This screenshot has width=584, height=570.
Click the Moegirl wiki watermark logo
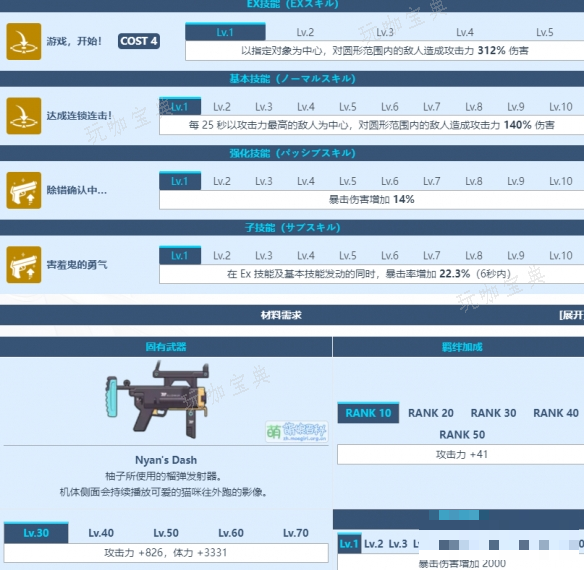point(297,431)
